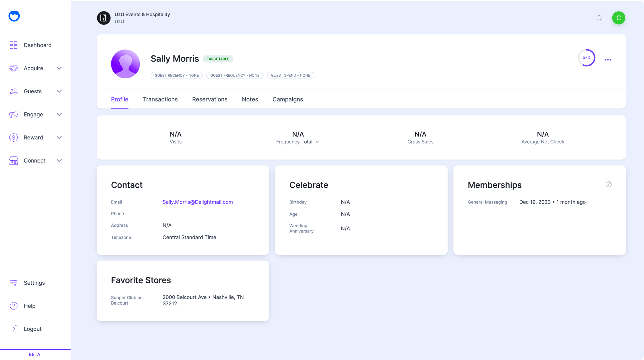This screenshot has width=644, height=360.
Task: Switch to the Transactions tab
Action: point(160,99)
